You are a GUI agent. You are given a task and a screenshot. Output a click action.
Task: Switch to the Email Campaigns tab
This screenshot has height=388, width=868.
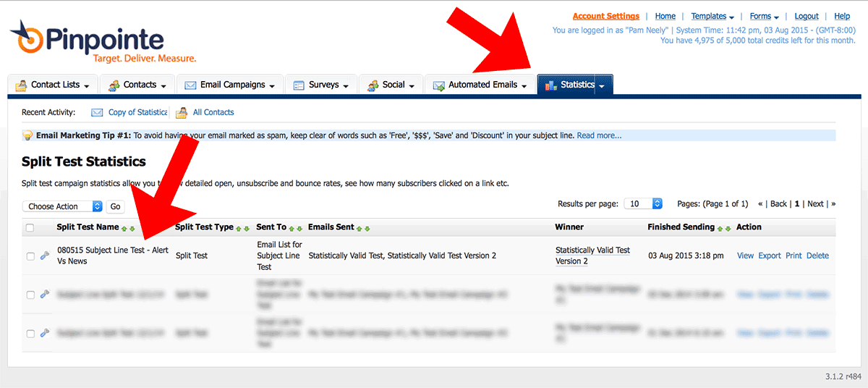[x=230, y=85]
